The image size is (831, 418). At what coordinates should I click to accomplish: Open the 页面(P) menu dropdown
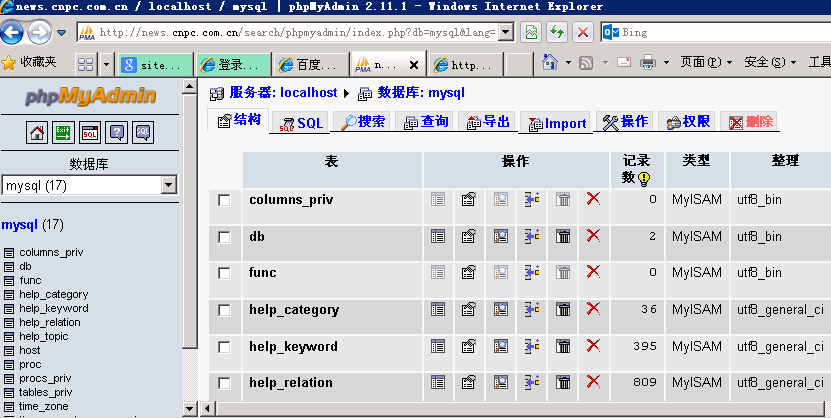[x=706, y=62]
